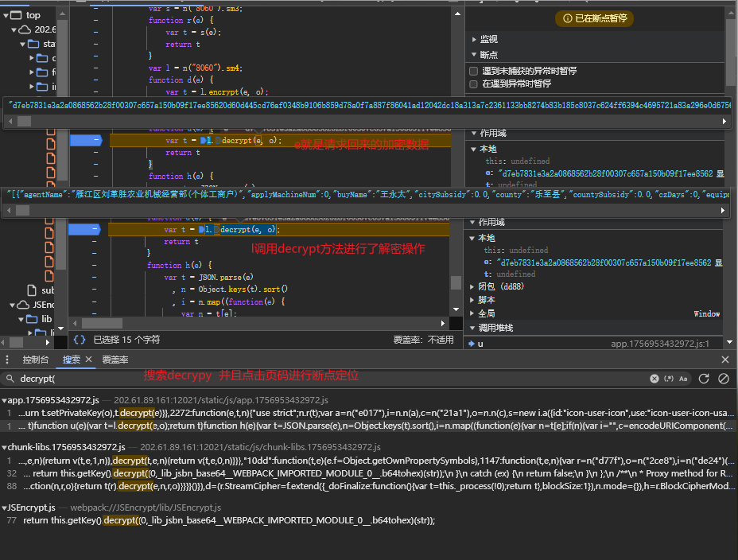Click the hex string tooltip scrollbar thumb

24,122
